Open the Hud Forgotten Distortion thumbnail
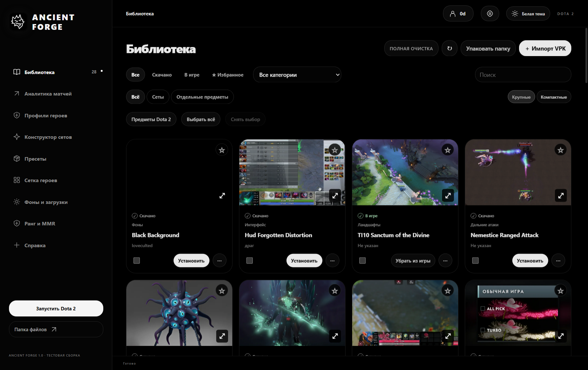 pos(292,172)
